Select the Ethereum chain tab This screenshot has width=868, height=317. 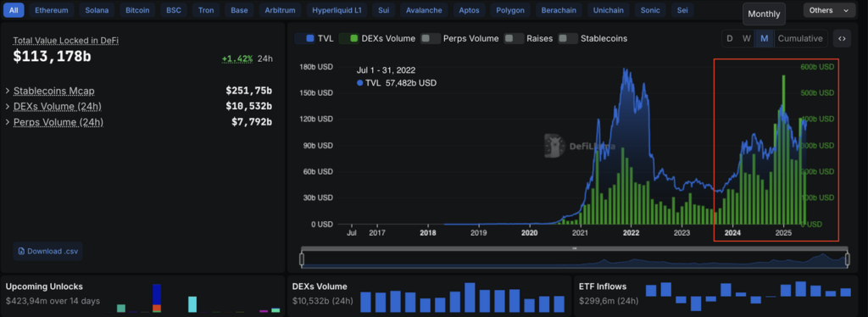click(52, 10)
